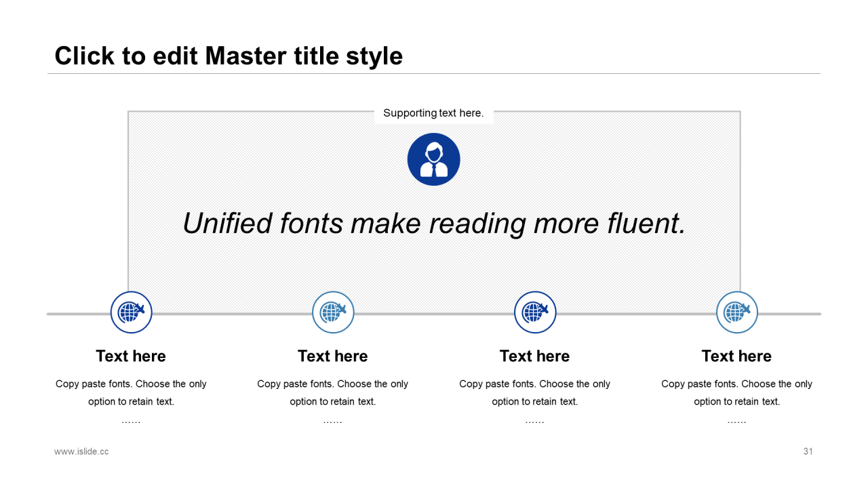
Task: Click the rightmost 'Copy paste fonts' description paragraph
Action: (737, 392)
